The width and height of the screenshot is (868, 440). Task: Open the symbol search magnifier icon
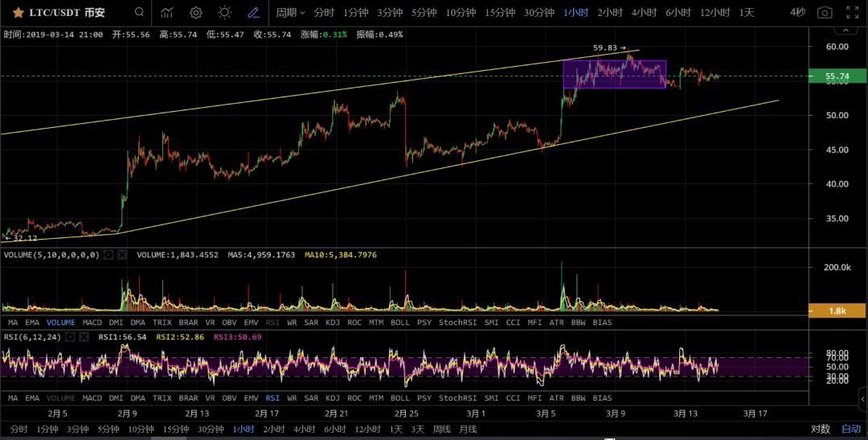140,12
